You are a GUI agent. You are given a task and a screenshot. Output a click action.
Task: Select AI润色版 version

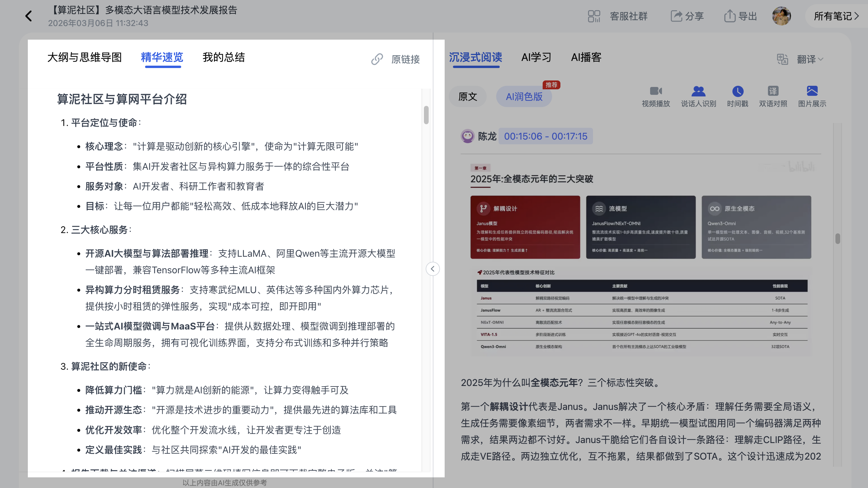pyautogui.click(x=524, y=97)
